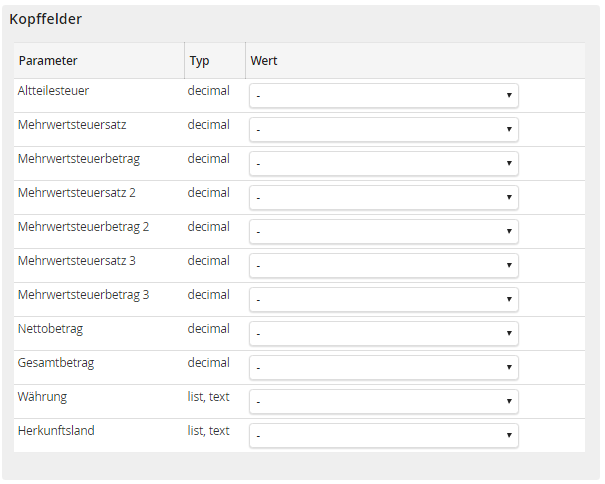
Task: Click the Typ column header
Action: pyautogui.click(x=199, y=61)
